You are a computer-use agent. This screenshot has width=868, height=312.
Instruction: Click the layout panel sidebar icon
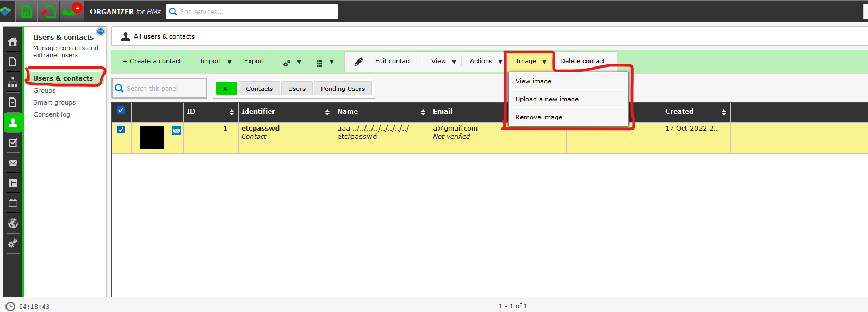point(13,183)
